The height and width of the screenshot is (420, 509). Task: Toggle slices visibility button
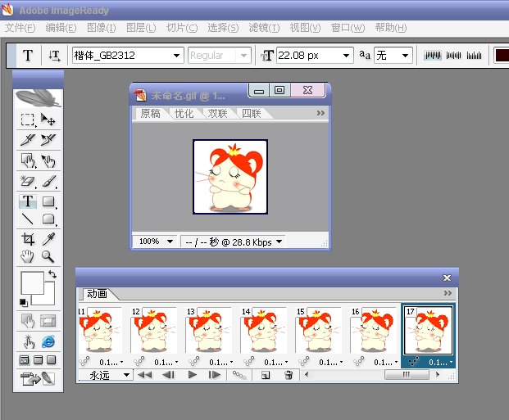pyautogui.click(x=48, y=321)
